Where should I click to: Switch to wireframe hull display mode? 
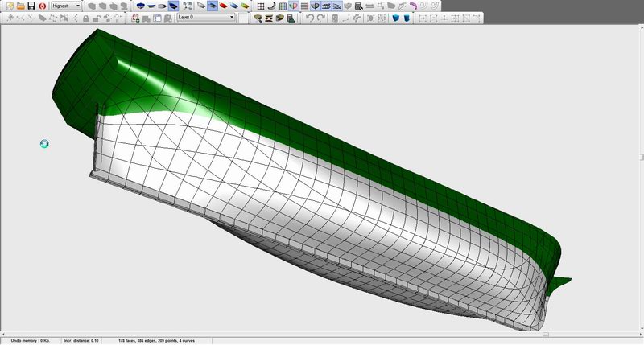tap(200, 6)
